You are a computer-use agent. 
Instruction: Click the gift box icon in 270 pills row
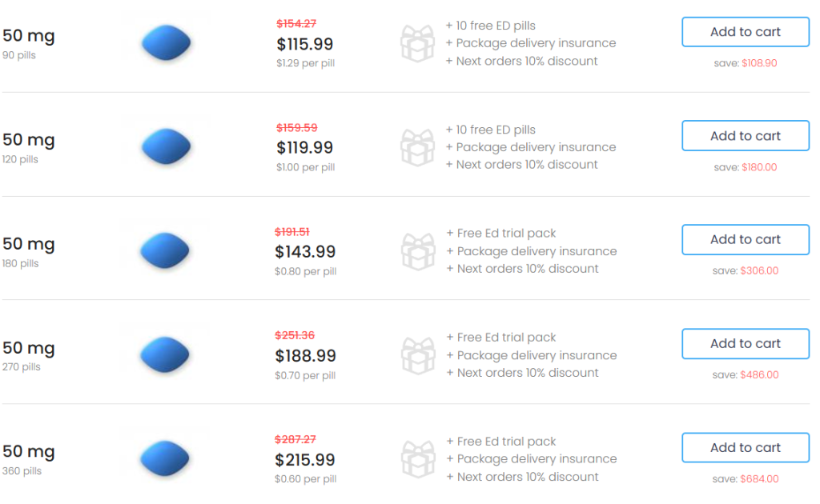point(417,355)
